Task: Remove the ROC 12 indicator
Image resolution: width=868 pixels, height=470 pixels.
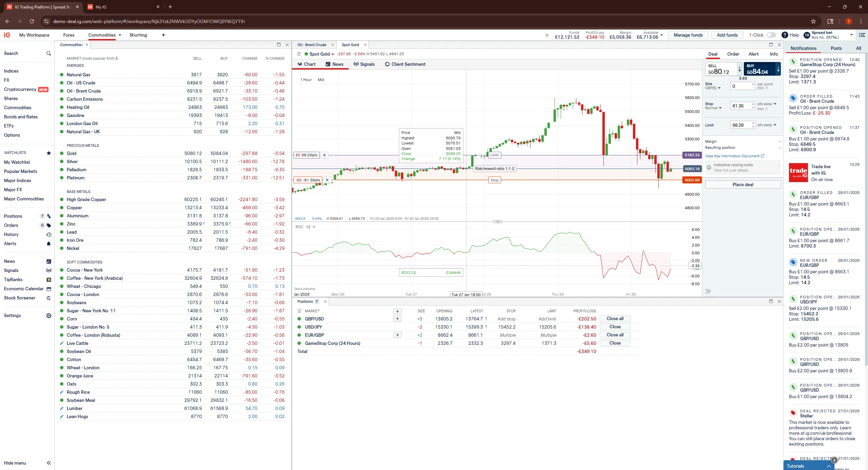Action: 314,227
